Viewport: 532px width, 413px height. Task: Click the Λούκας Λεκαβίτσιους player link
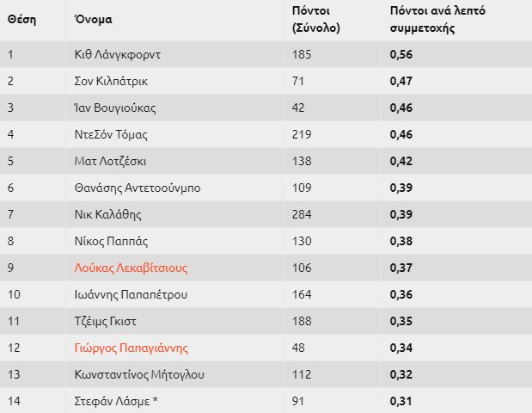click(x=131, y=268)
